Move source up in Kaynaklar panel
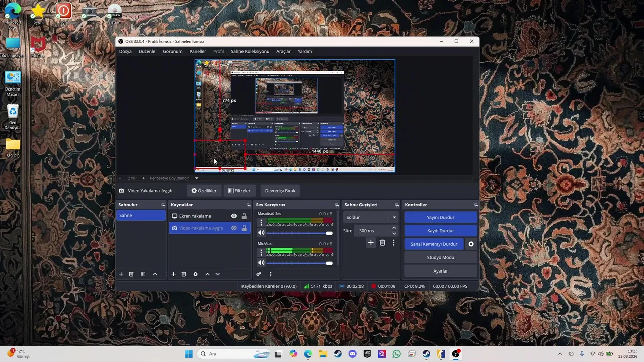 pyautogui.click(x=207, y=274)
